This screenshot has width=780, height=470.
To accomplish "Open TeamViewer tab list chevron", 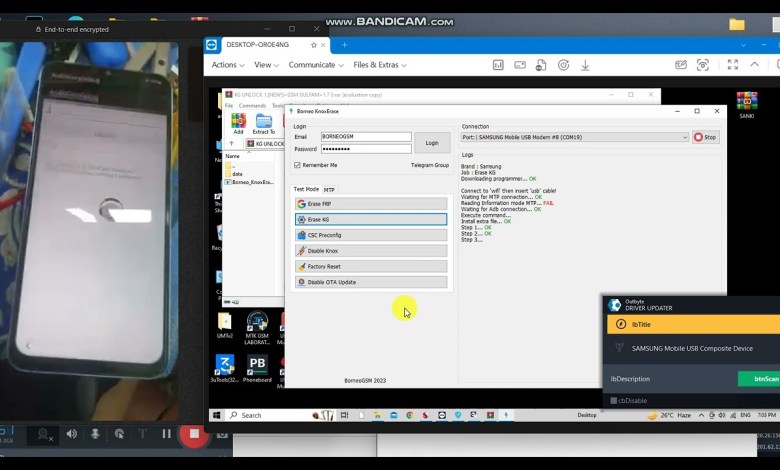I will [743, 45].
